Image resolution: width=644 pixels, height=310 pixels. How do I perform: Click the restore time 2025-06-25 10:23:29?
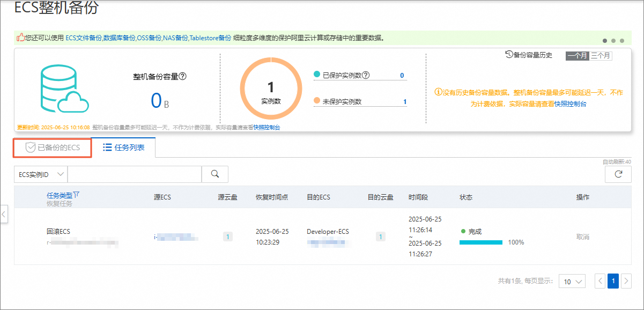272,237
